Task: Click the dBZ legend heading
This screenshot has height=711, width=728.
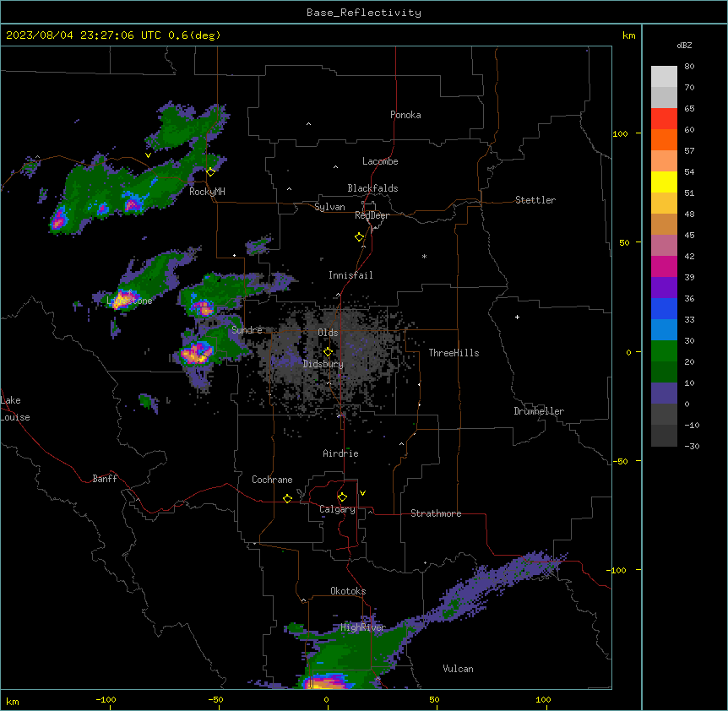Action: [x=684, y=45]
